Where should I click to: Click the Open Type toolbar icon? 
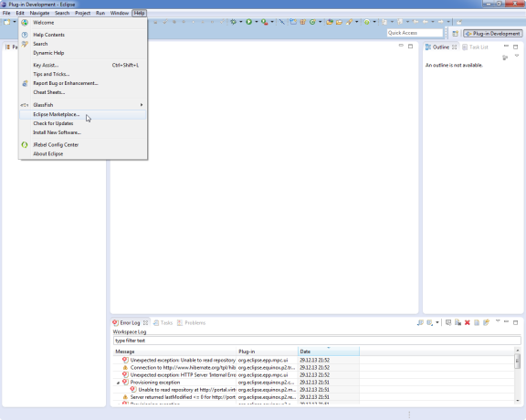pos(330,22)
